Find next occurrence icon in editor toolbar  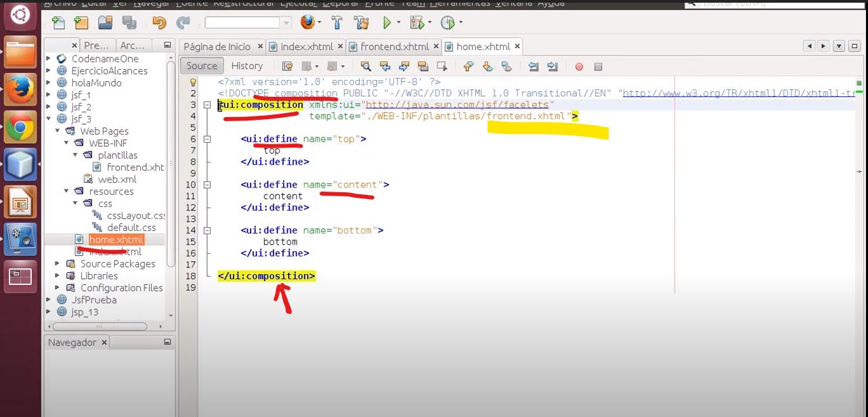coord(404,66)
